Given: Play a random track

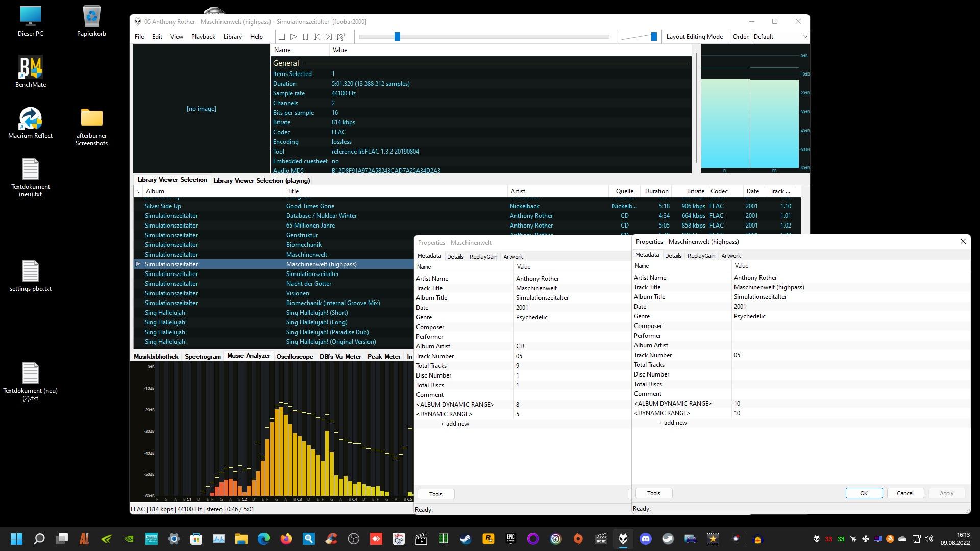Looking at the screenshot, I should tap(341, 37).
